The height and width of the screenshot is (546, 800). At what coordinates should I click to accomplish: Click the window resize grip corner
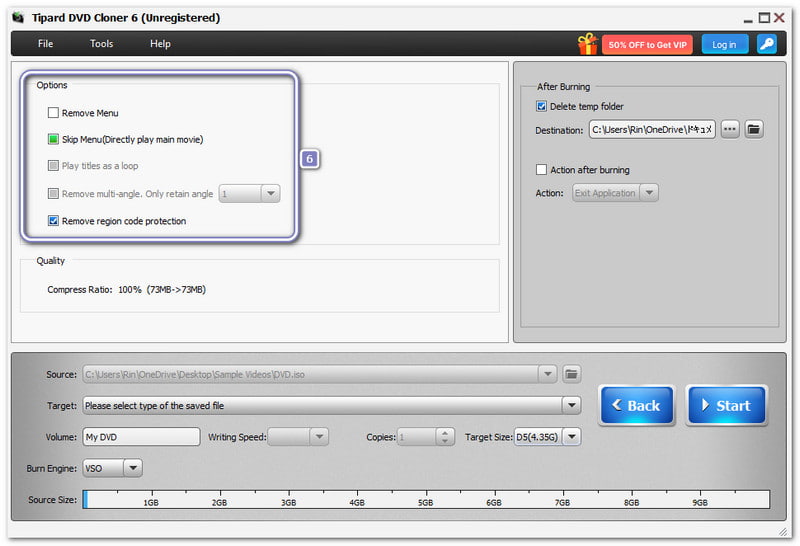click(x=782, y=531)
